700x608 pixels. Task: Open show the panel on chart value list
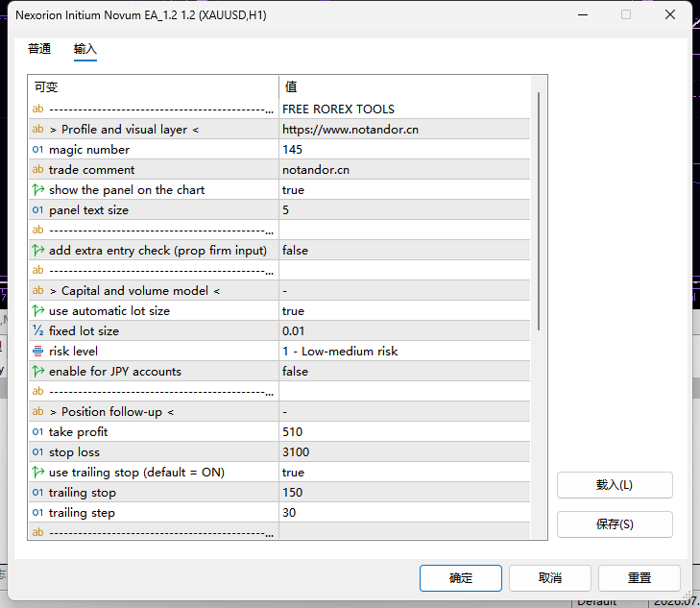pyautogui.click(x=404, y=190)
